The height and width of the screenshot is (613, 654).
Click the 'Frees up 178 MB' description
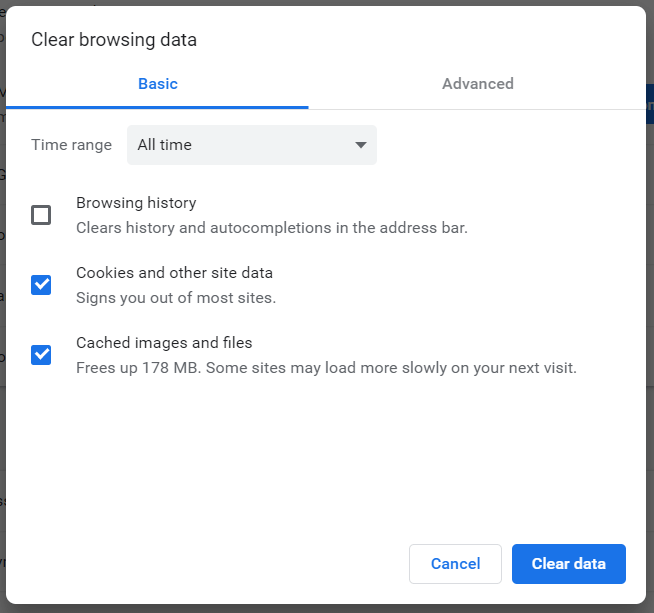pos(326,368)
